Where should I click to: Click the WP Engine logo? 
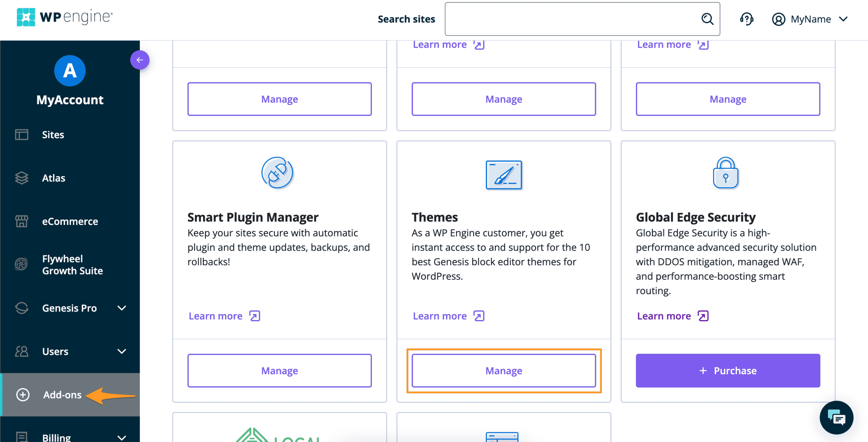pos(64,17)
